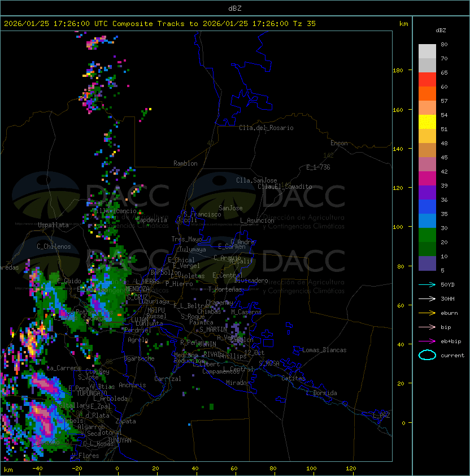Click the Ugarteche map label
Screen dimensions: 470x476
pyautogui.click(x=140, y=358)
